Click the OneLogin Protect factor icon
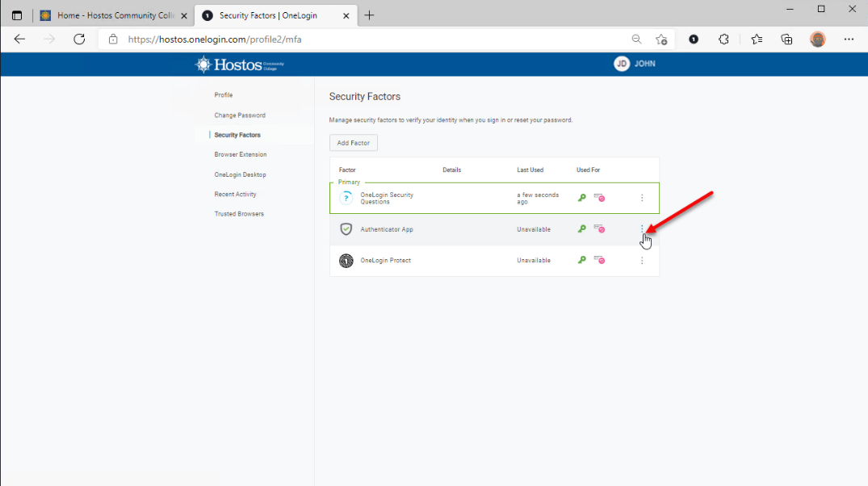 click(346, 260)
